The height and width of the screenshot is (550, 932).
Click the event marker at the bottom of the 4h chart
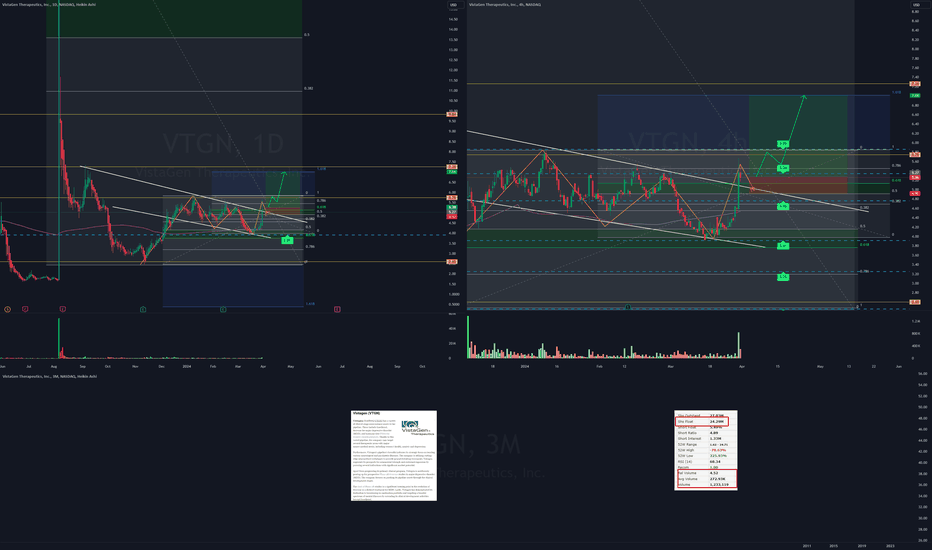pyautogui.click(x=628, y=307)
